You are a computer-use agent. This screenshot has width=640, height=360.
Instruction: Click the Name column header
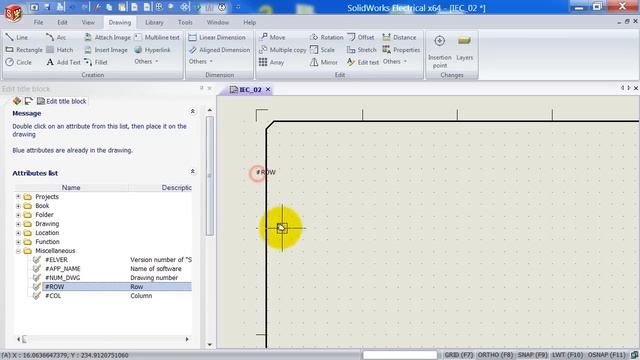tap(71, 188)
